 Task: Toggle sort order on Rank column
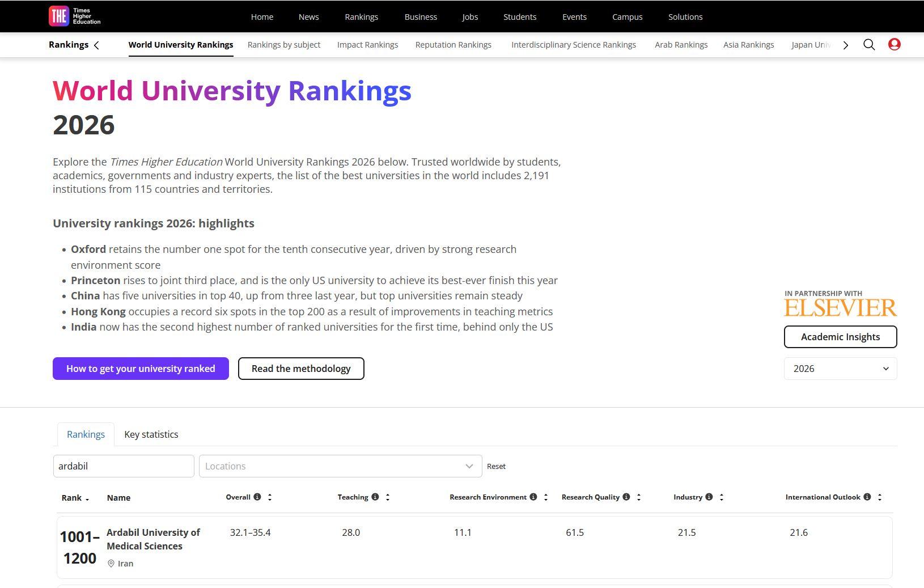tap(87, 498)
